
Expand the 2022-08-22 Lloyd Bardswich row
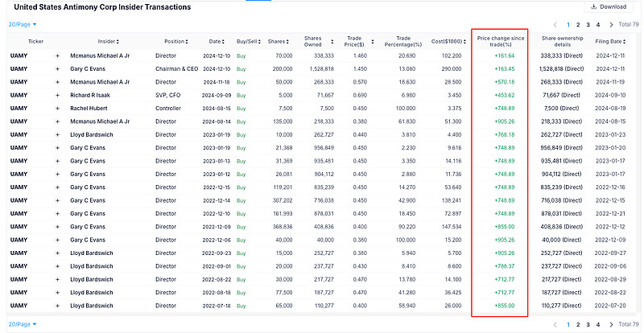(x=57, y=279)
